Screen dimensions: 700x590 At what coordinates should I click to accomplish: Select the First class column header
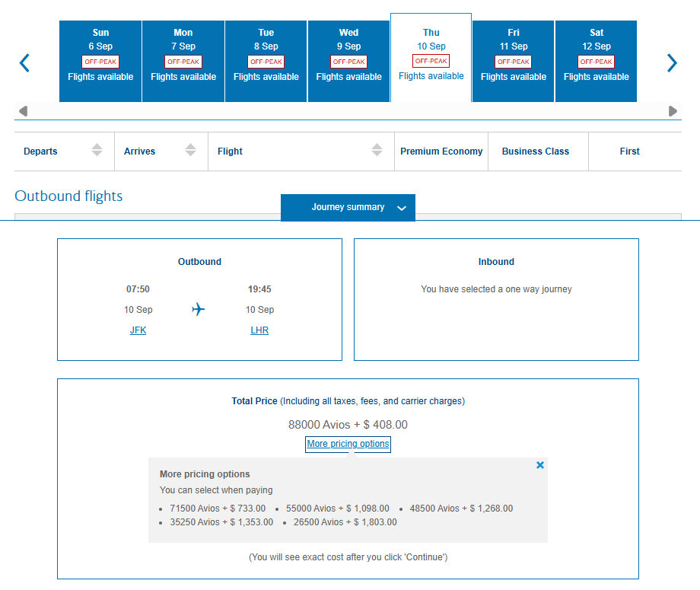pyautogui.click(x=629, y=151)
